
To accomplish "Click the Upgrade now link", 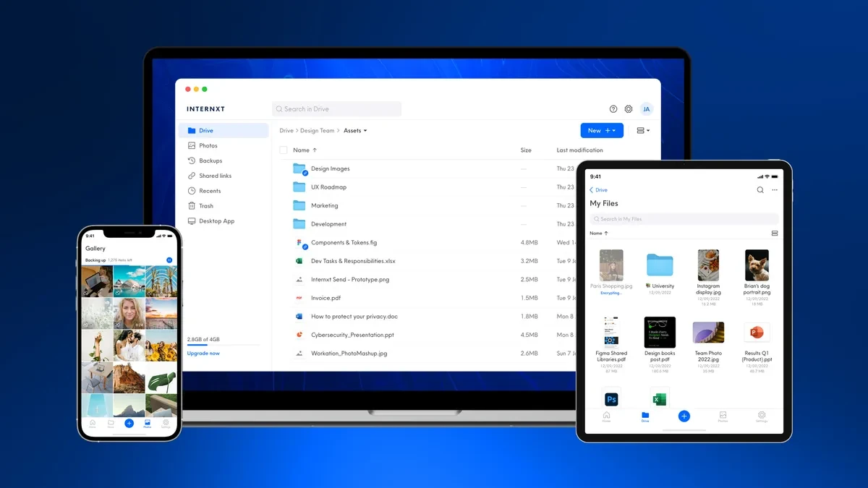I will (203, 354).
